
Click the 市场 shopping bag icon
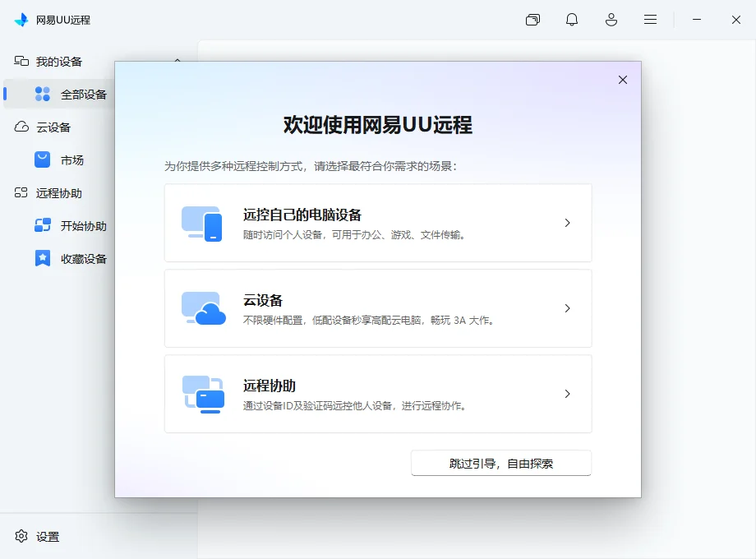tap(43, 159)
